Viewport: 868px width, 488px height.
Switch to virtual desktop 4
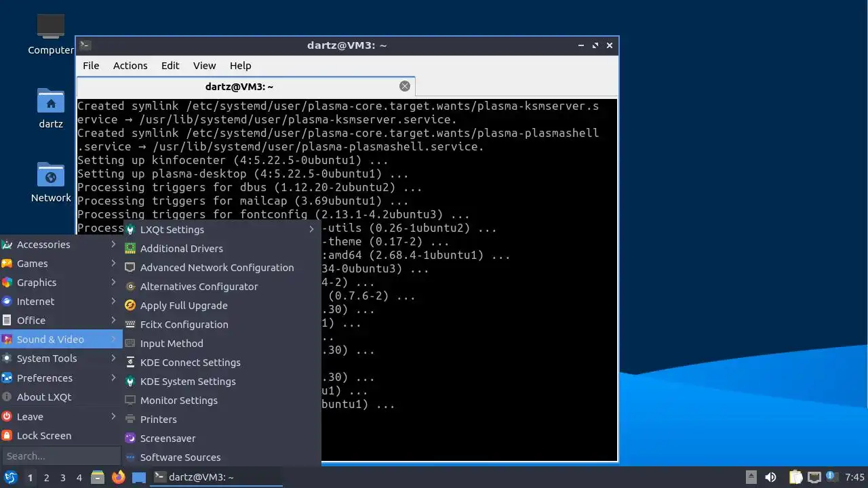point(79,477)
